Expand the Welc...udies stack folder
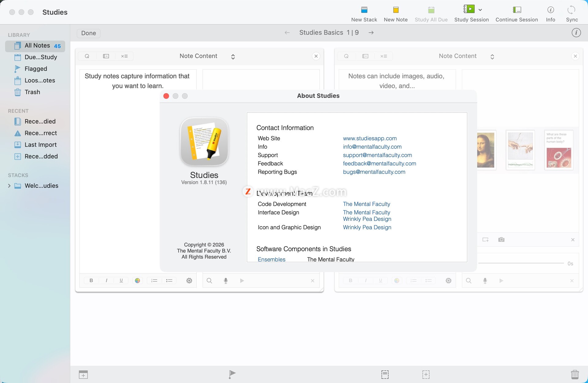588x383 pixels. tap(9, 186)
